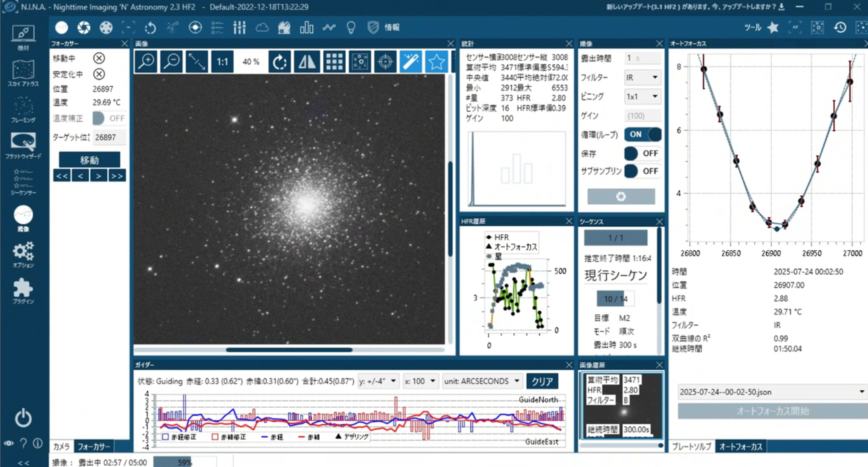Image resolution: width=868 pixels, height=467 pixels.
Task: Click the flip image horizontally icon
Action: coord(307,61)
